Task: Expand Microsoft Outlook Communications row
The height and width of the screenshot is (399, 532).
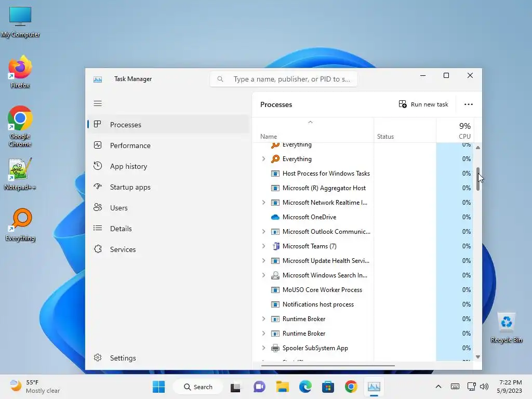Action: [x=263, y=231]
